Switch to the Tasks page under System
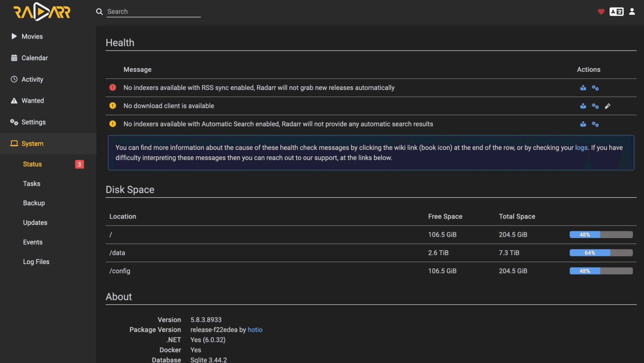 tap(31, 184)
